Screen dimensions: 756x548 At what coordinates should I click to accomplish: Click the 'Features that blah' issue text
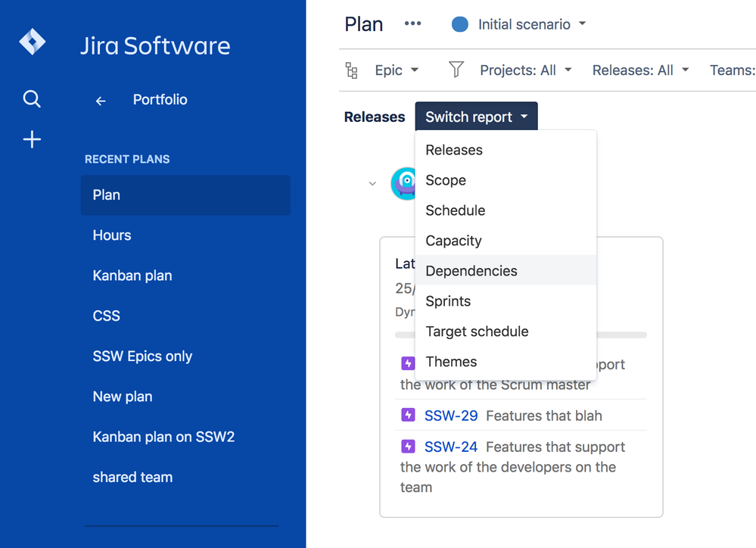(544, 416)
